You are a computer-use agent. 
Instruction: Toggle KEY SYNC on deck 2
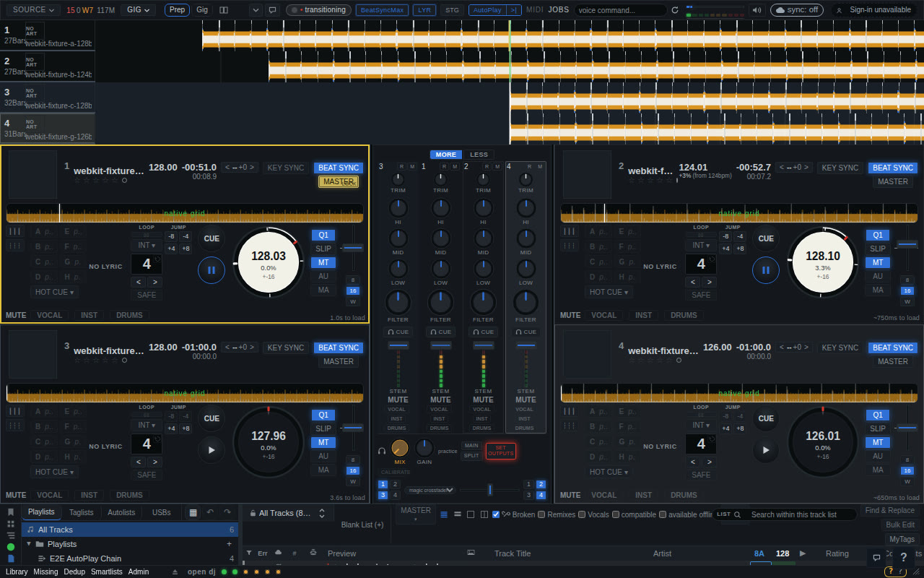click(x=840, y=168)
